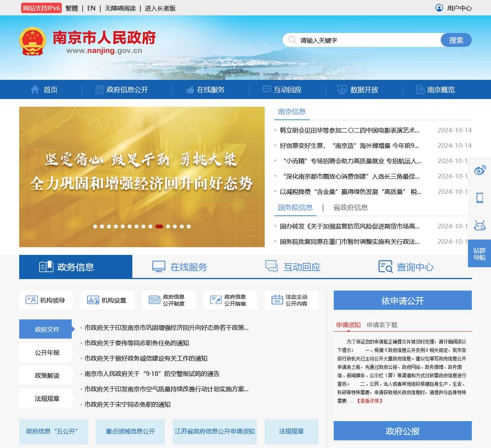
Task: Click 进入长者版 at the top
Action: [160, 8]
